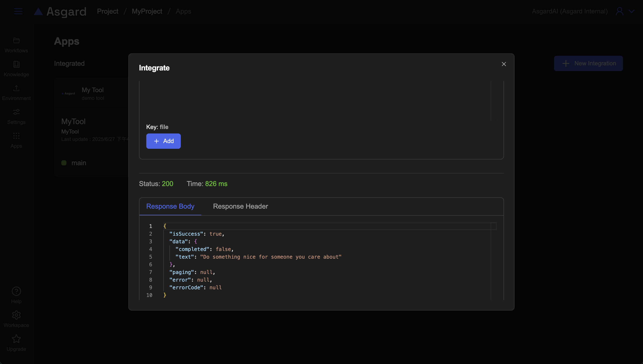Click line 1 of response JSON editor
643x364 pixels.
pyautogui.click(x=300, y=226)
